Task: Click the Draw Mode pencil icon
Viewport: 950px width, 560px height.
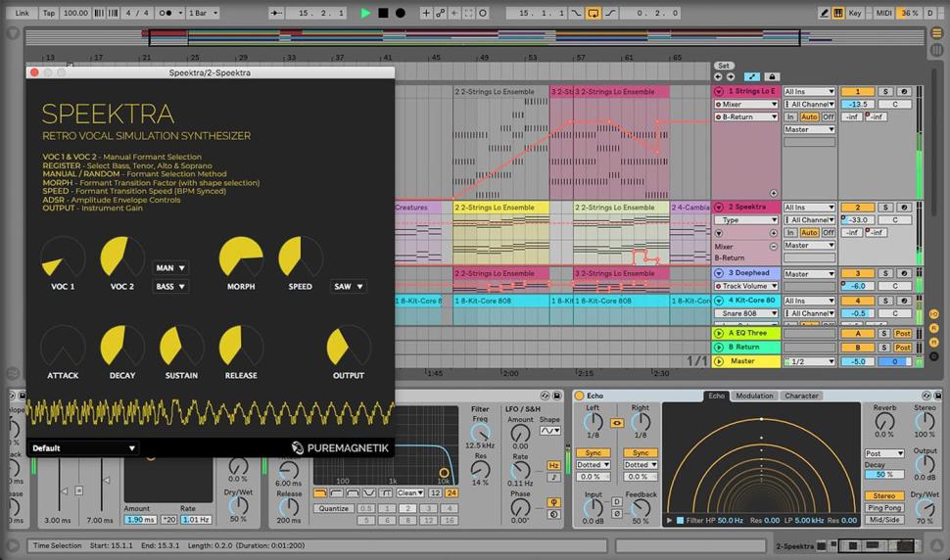Action: click(823, 13)
